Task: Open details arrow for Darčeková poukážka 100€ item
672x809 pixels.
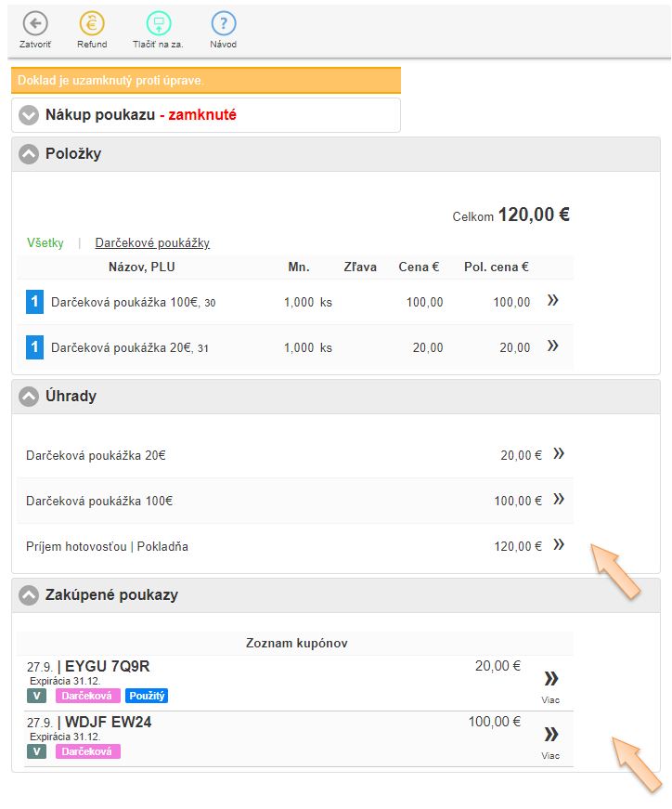Action: tap(553, 301)
